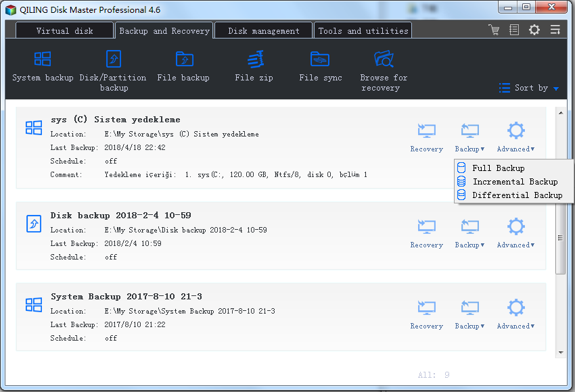Open Browse for recovery
Screen dimensions: 575x392
384,71
